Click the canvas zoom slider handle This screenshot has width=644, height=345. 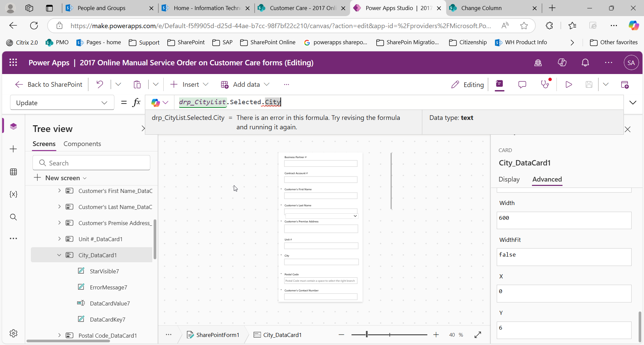[367, 335]
